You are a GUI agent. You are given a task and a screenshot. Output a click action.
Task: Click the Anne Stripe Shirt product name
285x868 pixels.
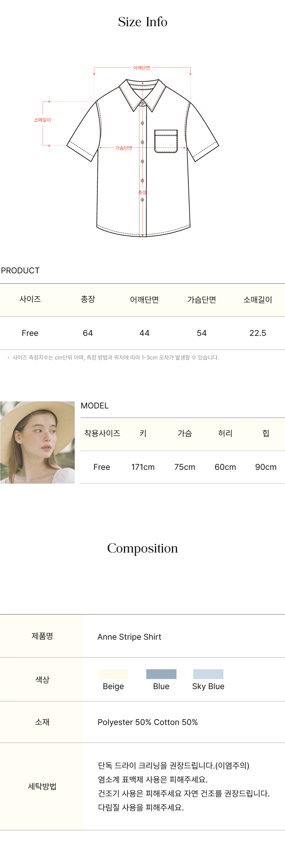129,636
